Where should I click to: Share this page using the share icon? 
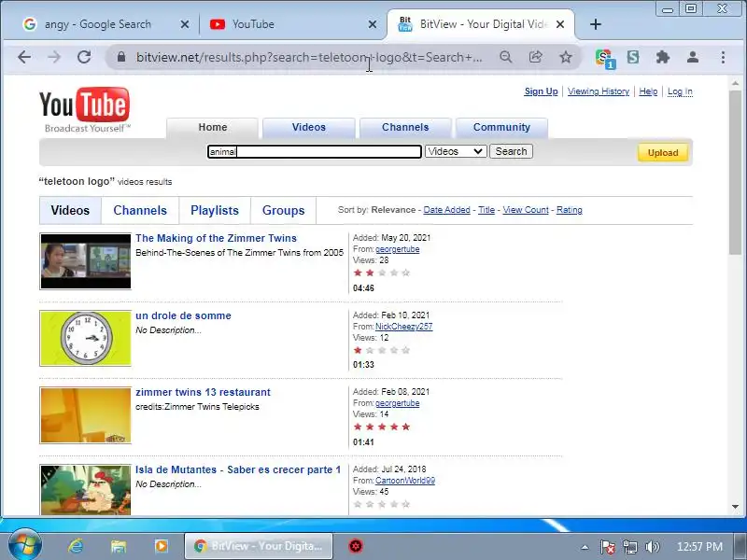[x=535, y=57]
